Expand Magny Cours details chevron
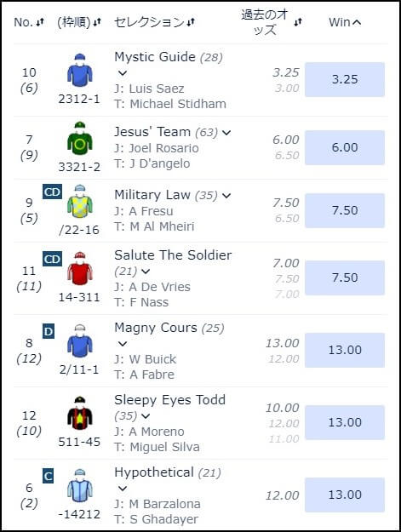The width and height of the screenshot is (401, 532). click(x=123, y=343)
